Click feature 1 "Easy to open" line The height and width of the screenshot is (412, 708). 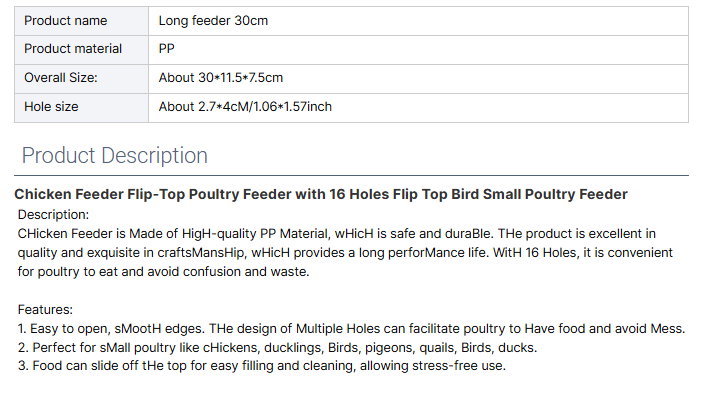click(x=351, y=329)
